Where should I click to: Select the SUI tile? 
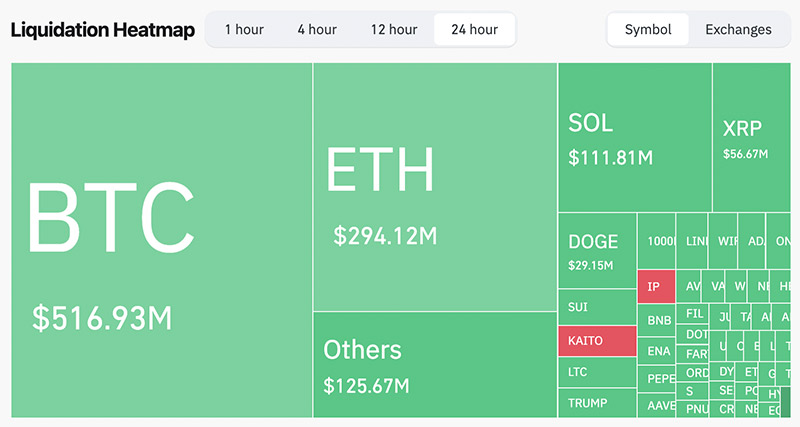tap(597, 307)
